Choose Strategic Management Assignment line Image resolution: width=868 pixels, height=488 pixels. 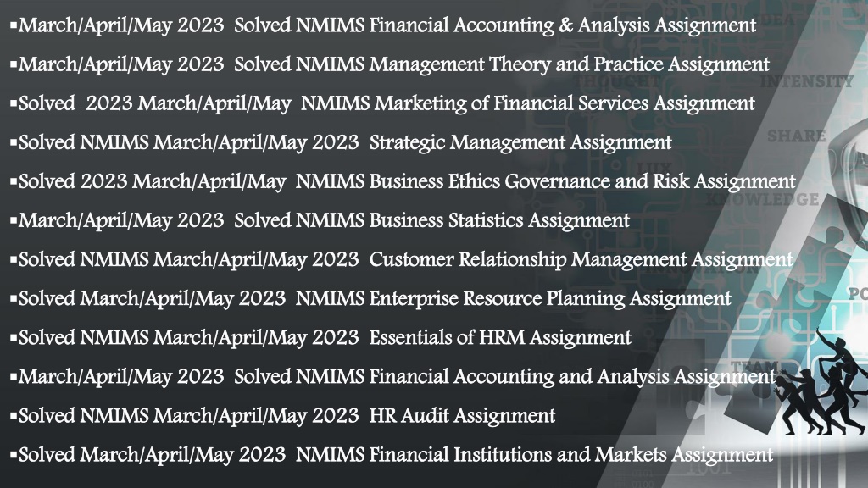[341, 142]
